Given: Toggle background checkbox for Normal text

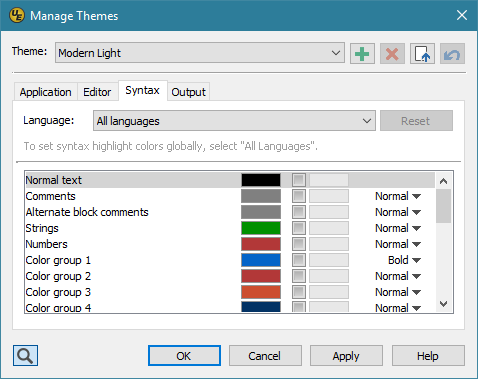Looking at the screenshot, I should pos(299,180).
